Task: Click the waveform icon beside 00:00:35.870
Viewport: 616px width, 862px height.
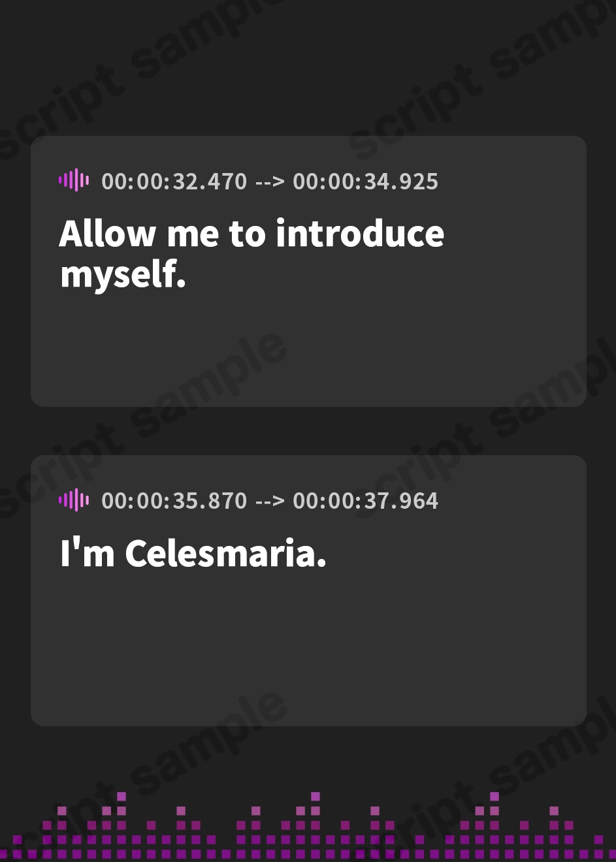Action: (74, 500)
